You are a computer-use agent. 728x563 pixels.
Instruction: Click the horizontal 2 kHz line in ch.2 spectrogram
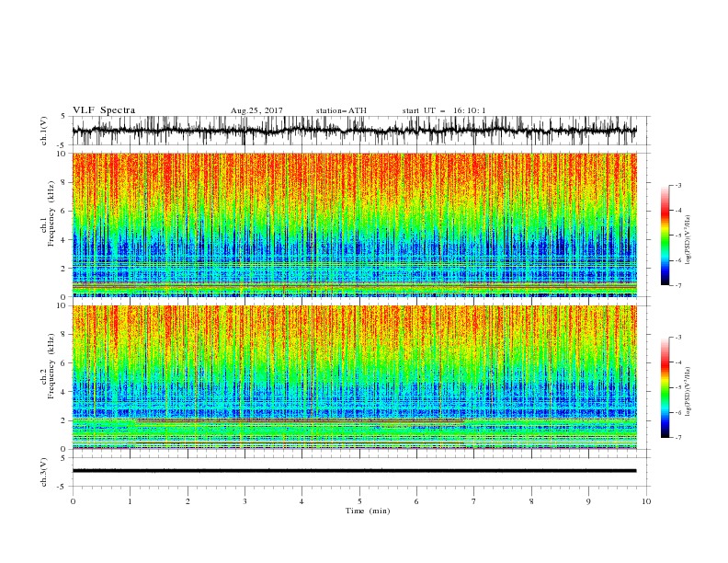[x=300, y=419]
